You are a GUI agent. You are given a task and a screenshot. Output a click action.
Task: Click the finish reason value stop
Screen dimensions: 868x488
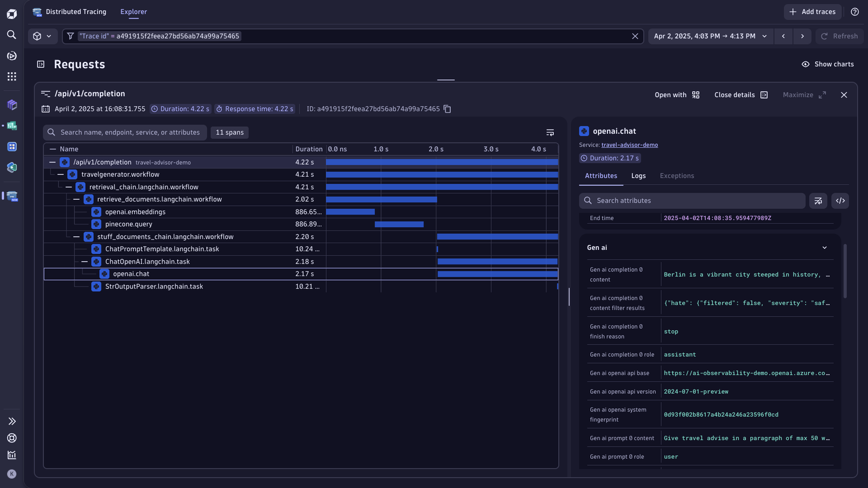click(x=671, y=332)
